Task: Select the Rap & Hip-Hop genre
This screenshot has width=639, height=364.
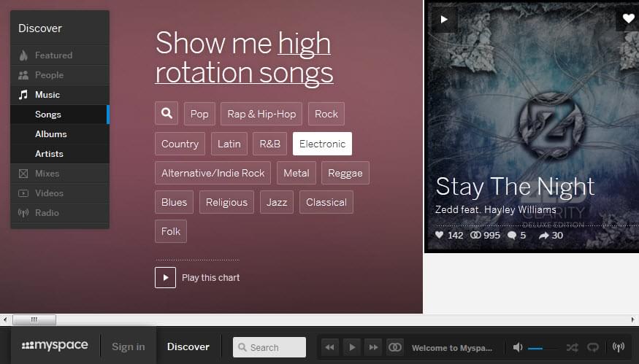Action: 261,114
